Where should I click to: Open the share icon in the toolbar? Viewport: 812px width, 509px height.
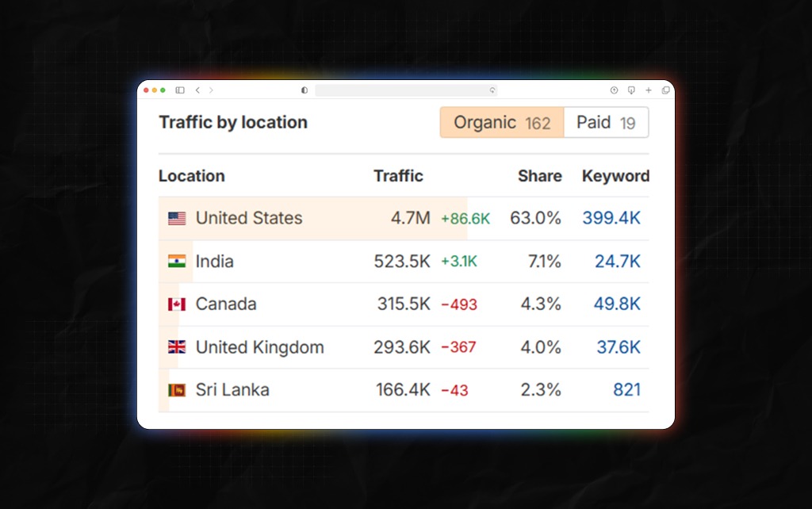tap(614, 90)
